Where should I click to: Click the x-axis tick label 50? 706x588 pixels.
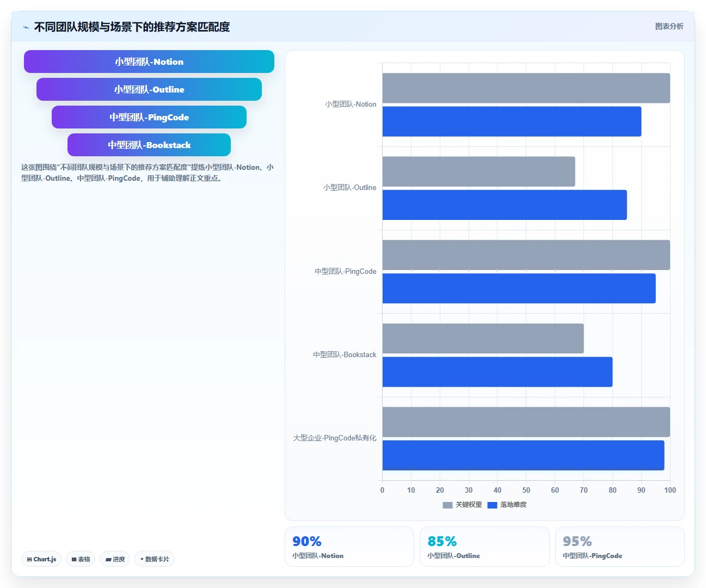(x=526, y=490)
